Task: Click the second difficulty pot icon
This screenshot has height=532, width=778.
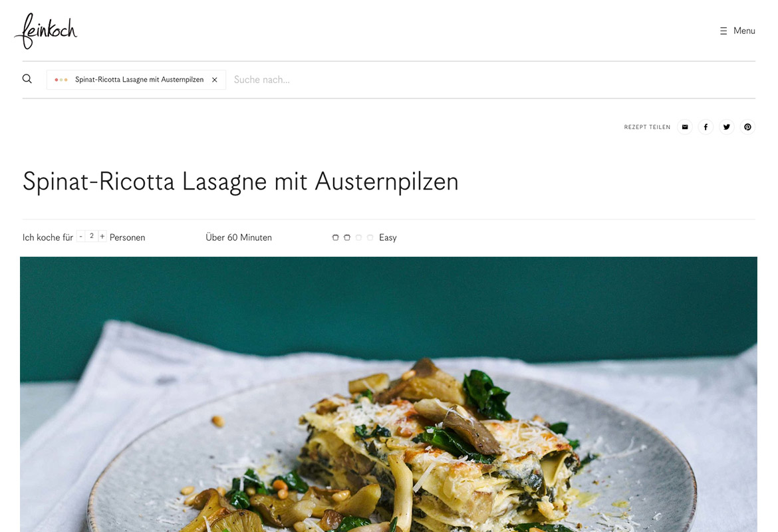Action: pyautogui.click(x=347, y=237)
